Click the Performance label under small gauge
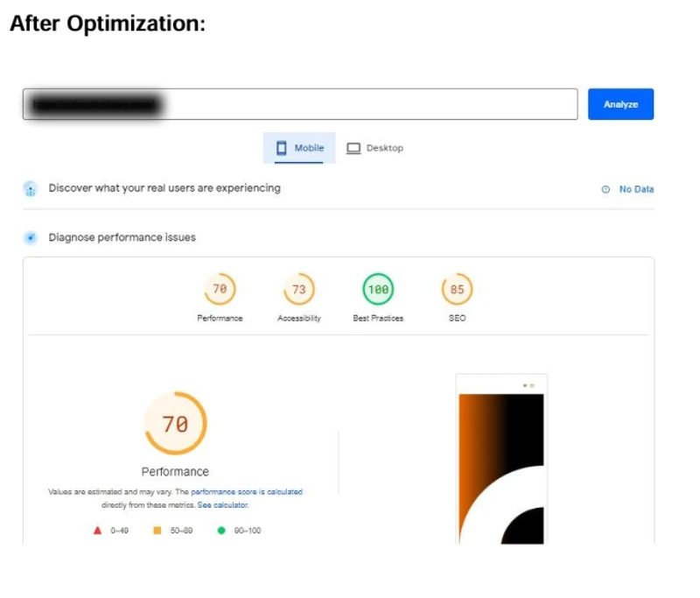The height and width of the screenshot is (598, 700). tap(220, 318)
